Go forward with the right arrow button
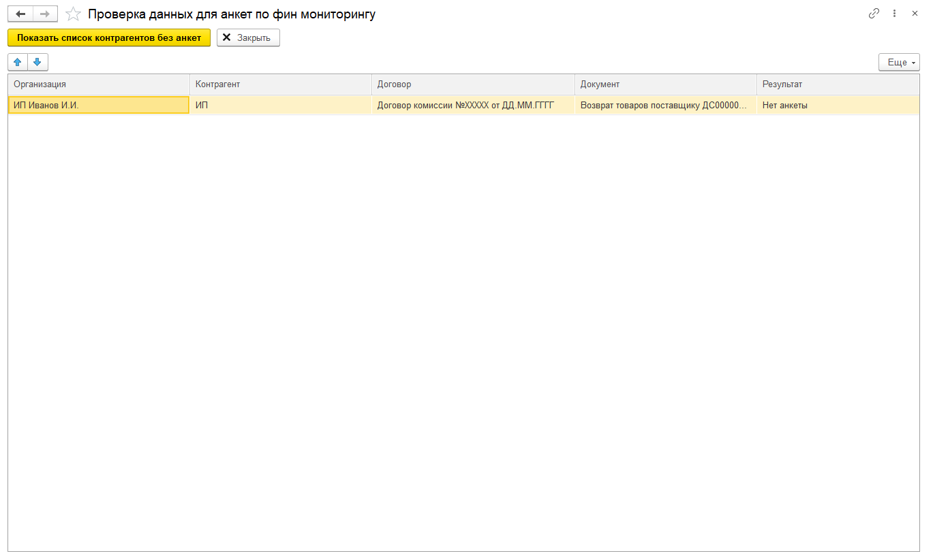Image resolution: width=933 pixels, height=560 pixels. pos(45,14)
